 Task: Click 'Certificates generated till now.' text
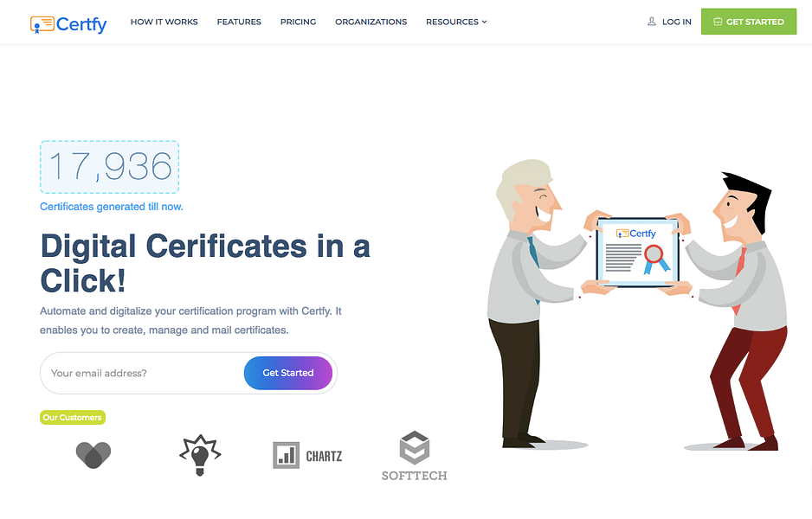pos(112,207)
